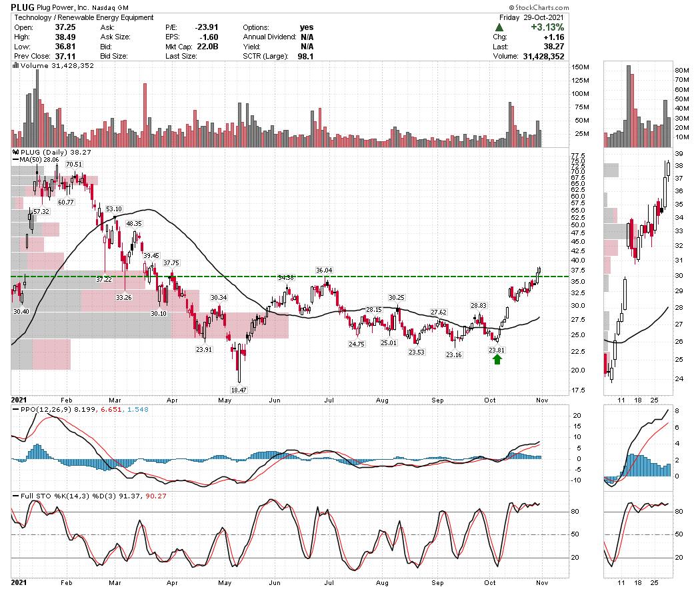Viewport: 700px width, 589px height.
Task: Click the 36.04 July high label
Action: coord(324,270)
